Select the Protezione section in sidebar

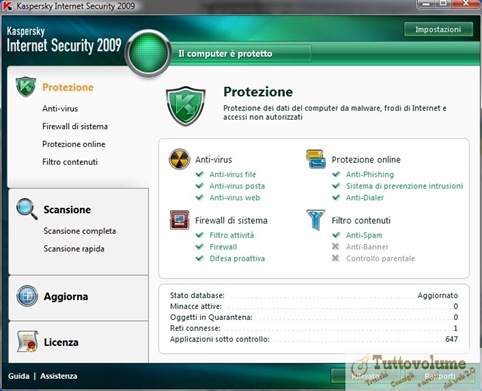[x=68, y=87]
